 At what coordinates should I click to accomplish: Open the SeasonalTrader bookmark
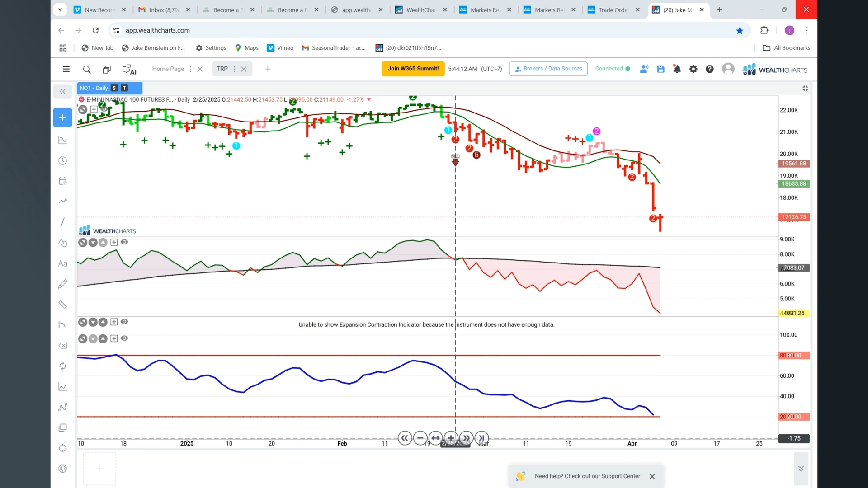tap(334, 48)
